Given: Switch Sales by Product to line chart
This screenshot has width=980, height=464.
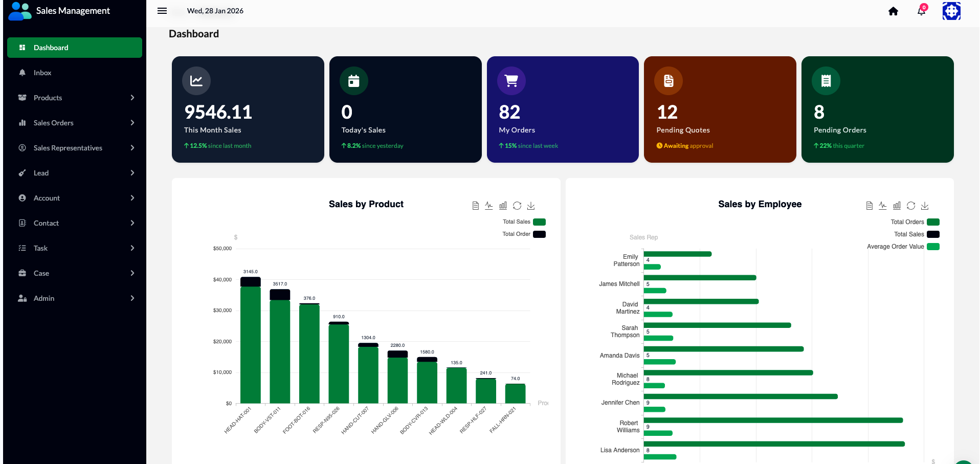Looking at the screenshot, I should pos(489,206).
